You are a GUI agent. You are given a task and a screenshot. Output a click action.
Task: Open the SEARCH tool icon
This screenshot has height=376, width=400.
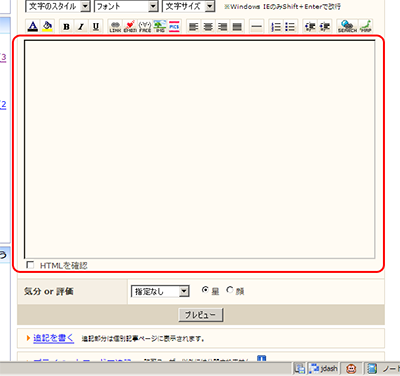[x=347, y=26]
